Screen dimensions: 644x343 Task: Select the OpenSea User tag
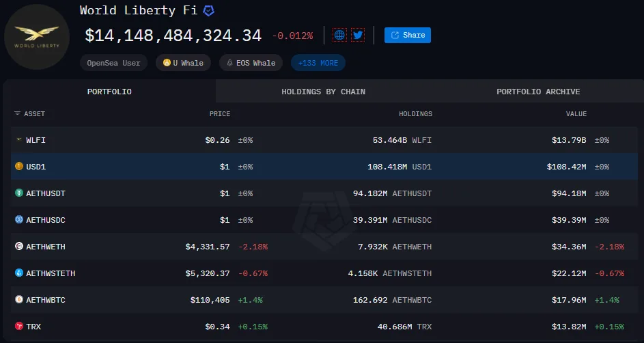pos(113,63)
